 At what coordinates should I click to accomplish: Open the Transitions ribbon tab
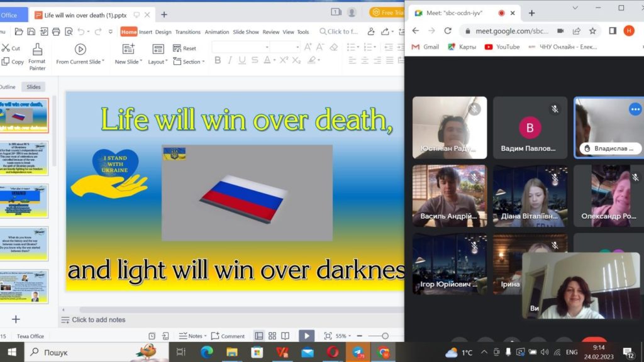pos(187,32)
